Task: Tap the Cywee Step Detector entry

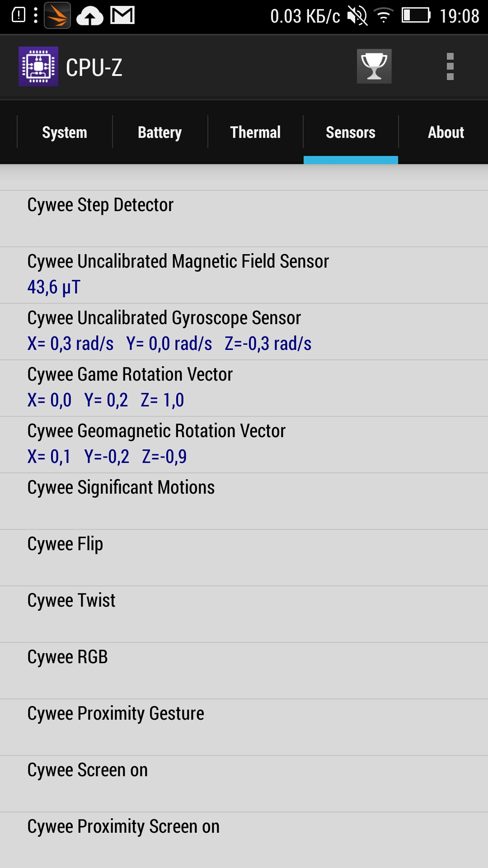Action: click(244, 218)
